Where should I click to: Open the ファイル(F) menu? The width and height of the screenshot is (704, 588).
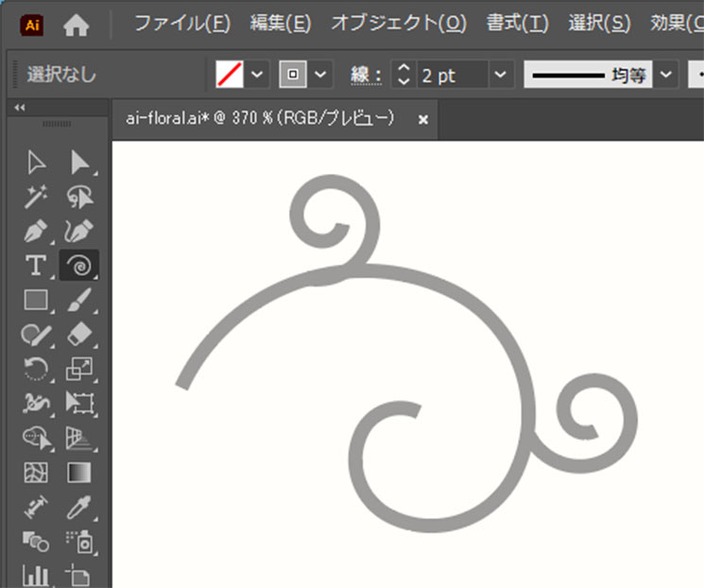click(181, 24)
